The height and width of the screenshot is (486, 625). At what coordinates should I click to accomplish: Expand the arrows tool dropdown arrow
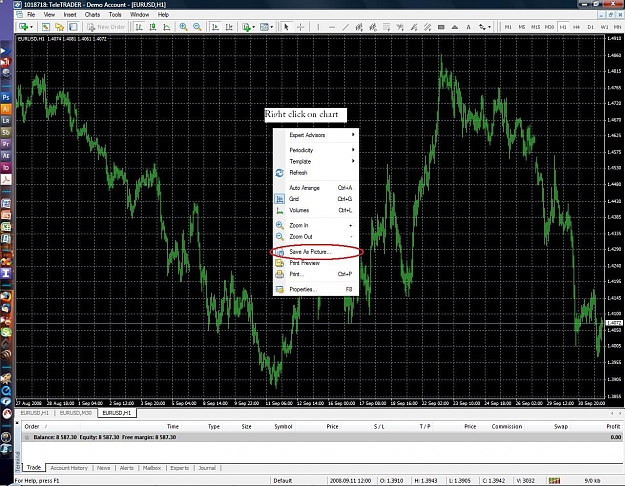(x=489, y=27)
